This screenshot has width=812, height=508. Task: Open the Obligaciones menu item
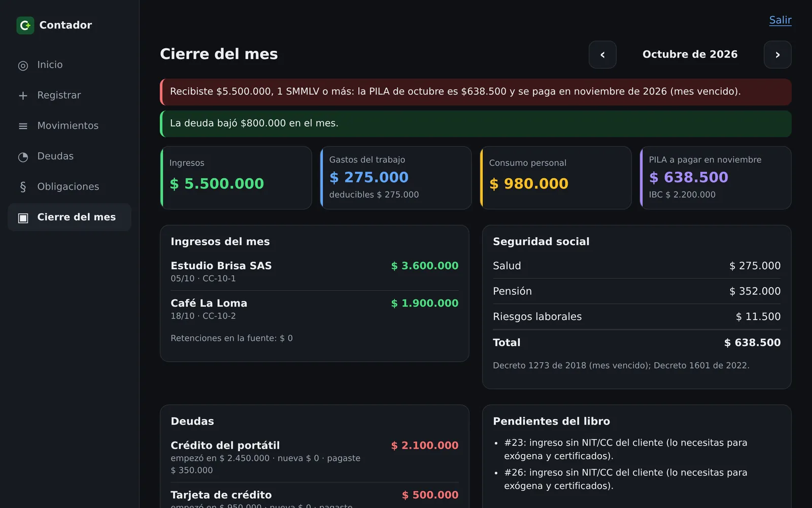point(70,186)
